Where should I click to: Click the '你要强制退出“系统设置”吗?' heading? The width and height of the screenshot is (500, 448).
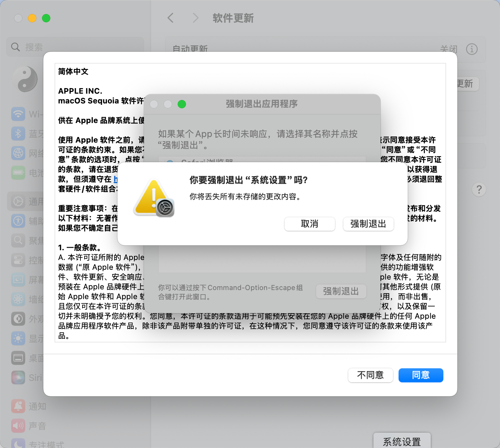[249, 180]
